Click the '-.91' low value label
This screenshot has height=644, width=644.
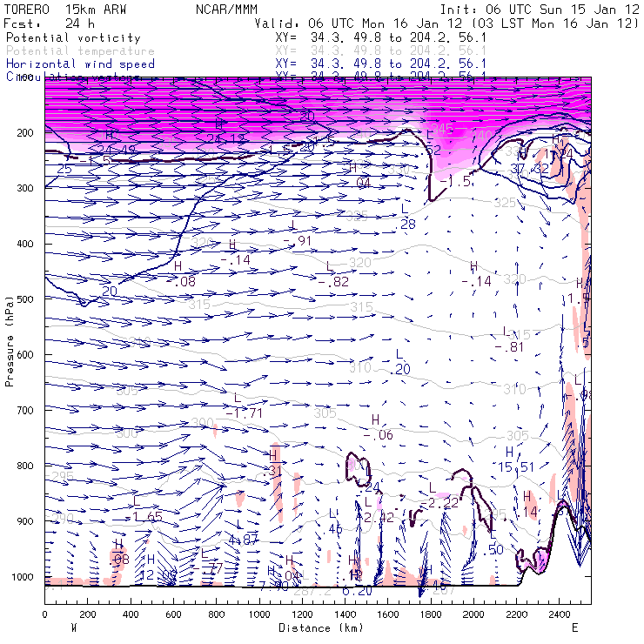point(298,241)
